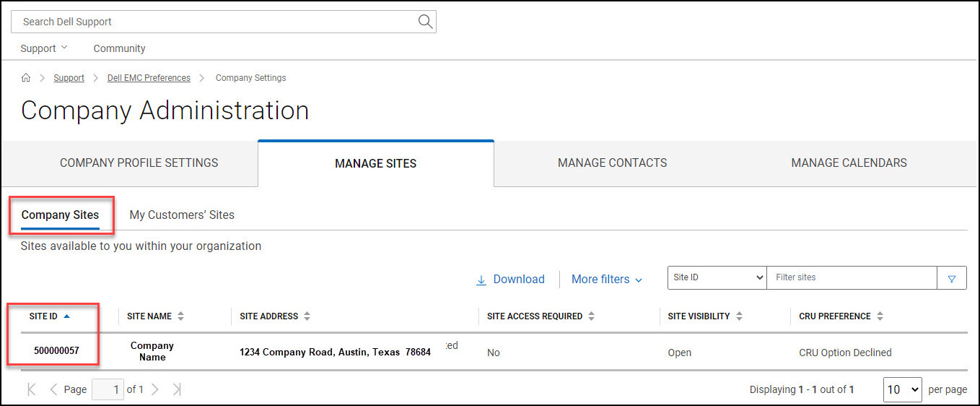Screen dimensions: 980x406
Task: Click the Filter sites input field
Action: pyautogui.click(x=851, y=277)
